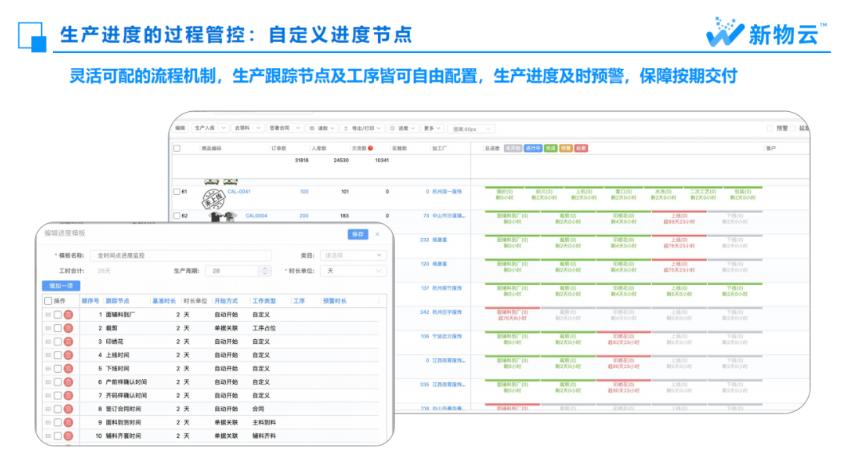Screen dimensions: 847x461
Task: Delete row 3 印绣花 with red icon
Action: (x=68, y=342)
